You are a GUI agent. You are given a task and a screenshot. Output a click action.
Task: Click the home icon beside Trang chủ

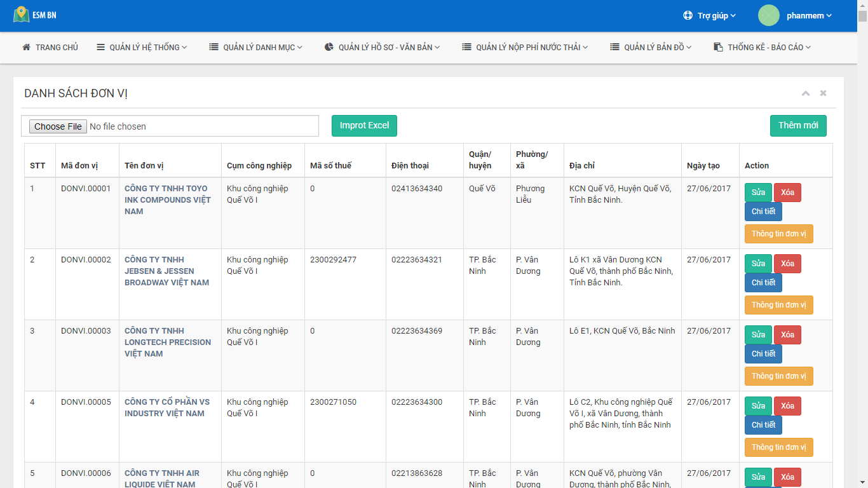pyautogui.click(x=26, y=47)
